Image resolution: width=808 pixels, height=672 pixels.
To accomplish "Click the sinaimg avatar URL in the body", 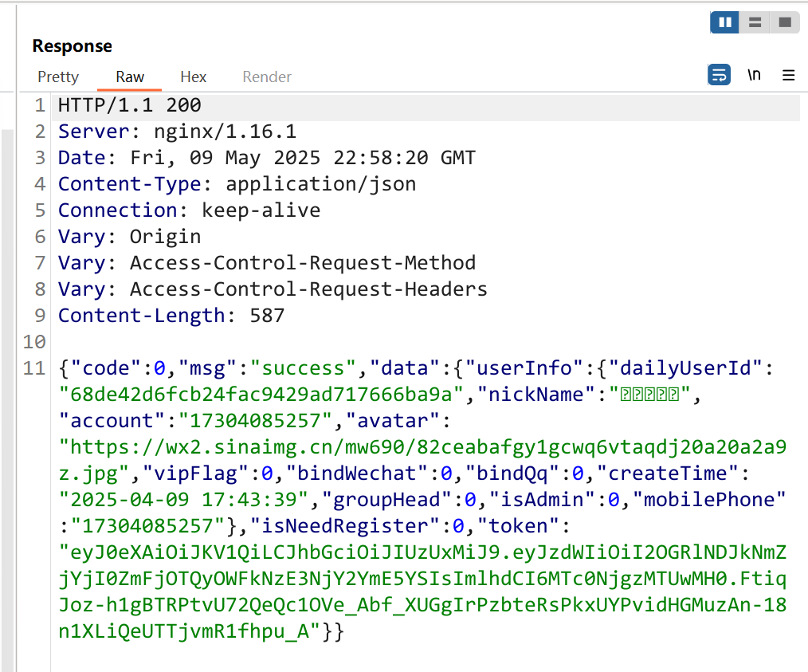I will (x=422, y=447).
